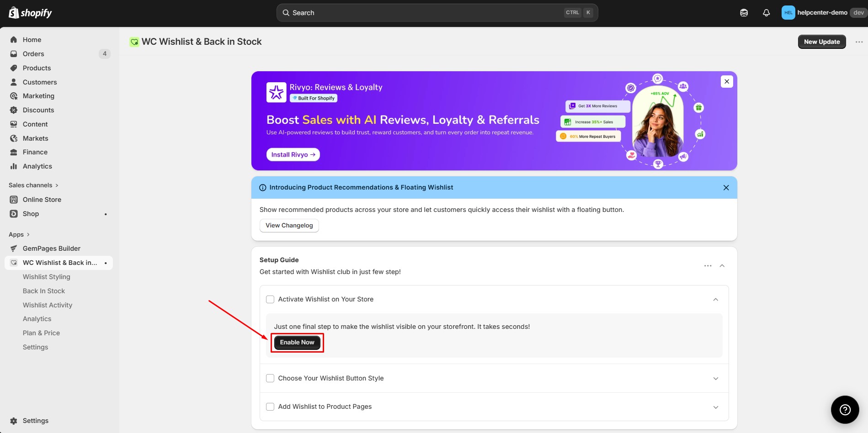Viewport: 868px width, 433px height.
Task: Click the Install Rivyo button
Action: coord(293,155)
